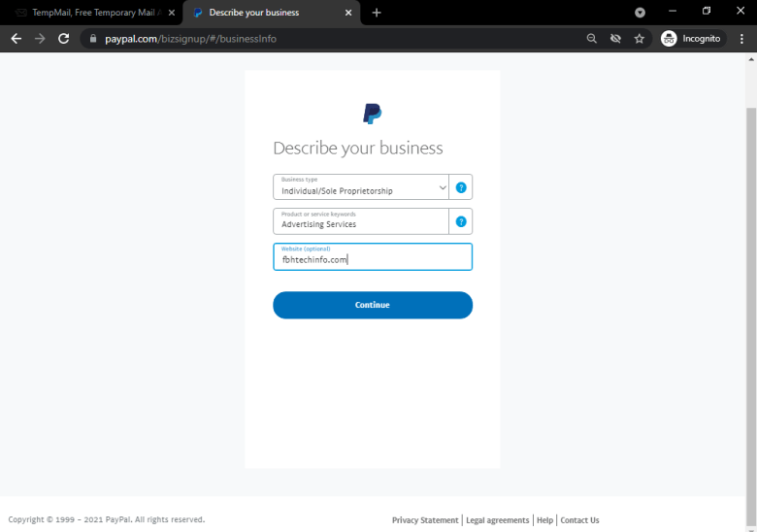757x532 pixels.
Task: Close the Describe your business tab
Action: coord(348,13)
